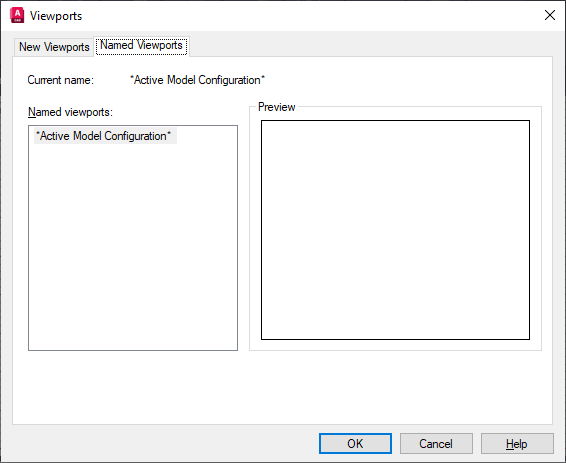
Task: Click the current name value *Active Model Configuration*
Action: coord(197,80)
